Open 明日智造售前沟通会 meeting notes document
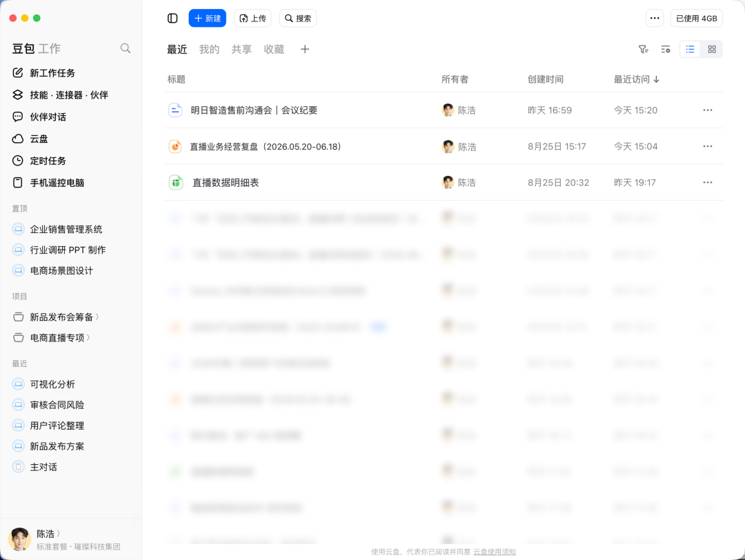Viewport: 745px width, 560px height. tap(254, 110)
